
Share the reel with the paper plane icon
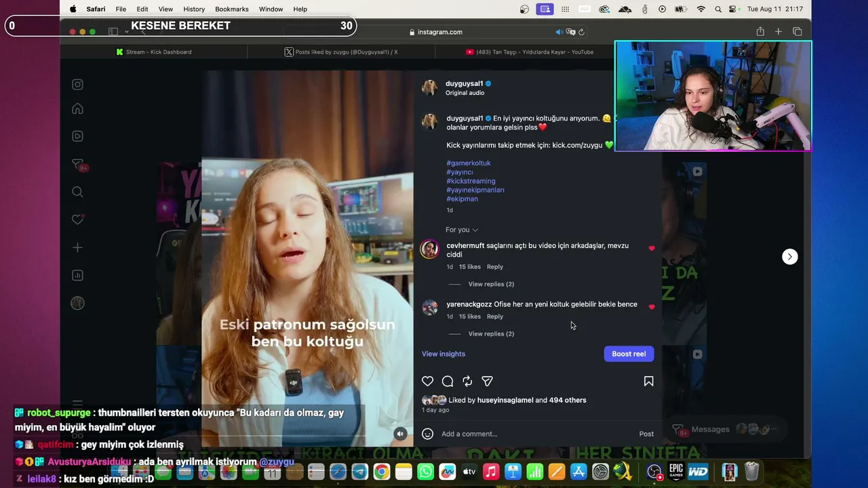(x=487, y=382)
